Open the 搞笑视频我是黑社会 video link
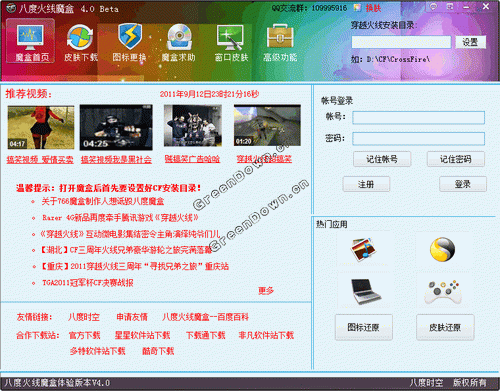Screen dimensions: 500x391 tap(116, 160)
